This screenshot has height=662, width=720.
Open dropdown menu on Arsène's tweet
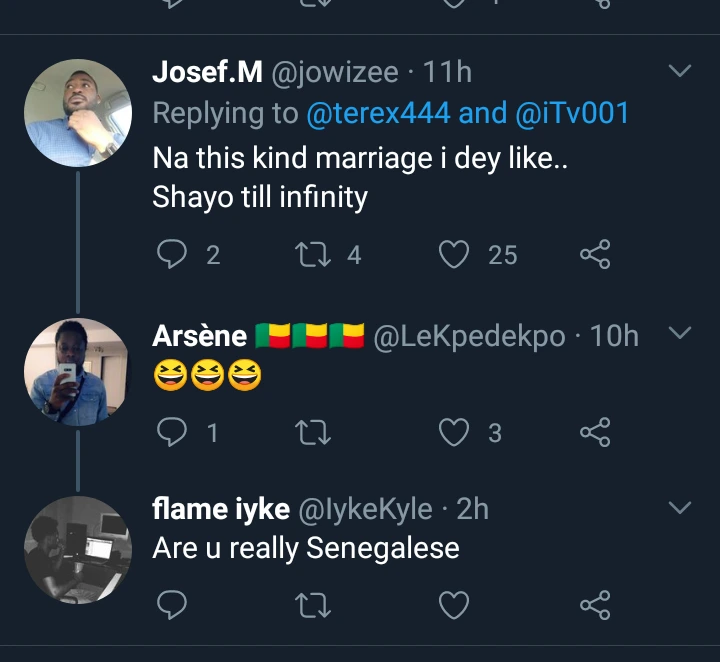click(679, 333)
